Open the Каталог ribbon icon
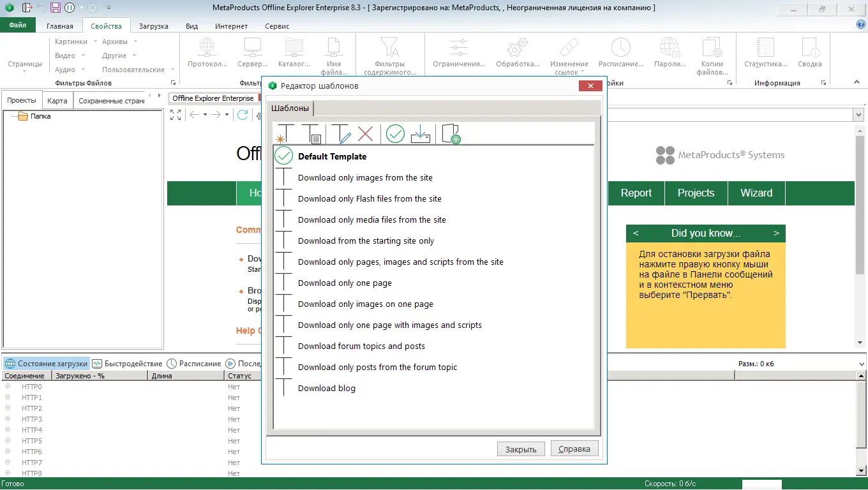 click(294, 52)
